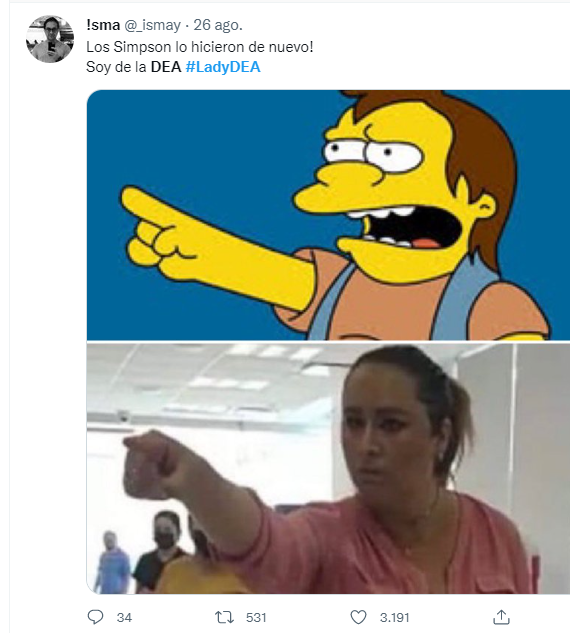View the 531 retweets count
Screen dimensions: 570x633
click(x=256, y=618)
